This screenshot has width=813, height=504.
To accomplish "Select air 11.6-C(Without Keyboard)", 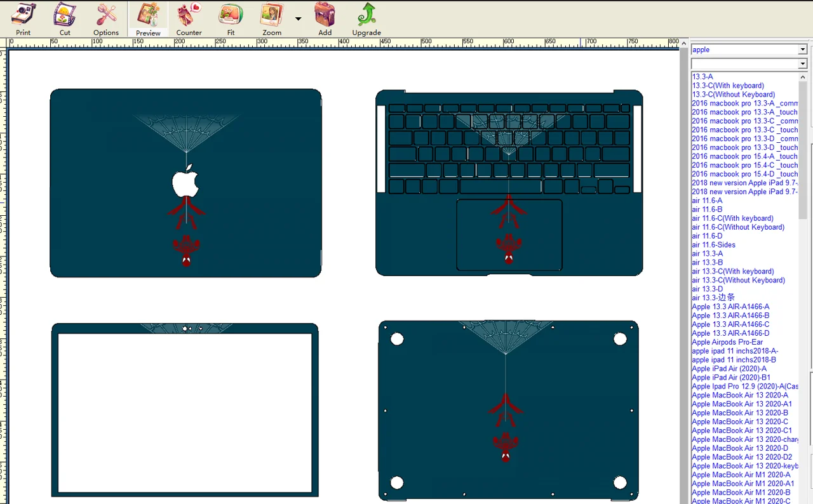I will pyautogui.click(x=738, y=227).
